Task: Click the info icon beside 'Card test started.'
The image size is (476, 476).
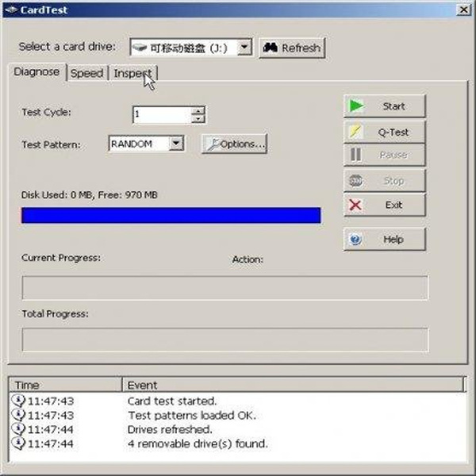Action: pyautogui.click(x=18, y=401)
